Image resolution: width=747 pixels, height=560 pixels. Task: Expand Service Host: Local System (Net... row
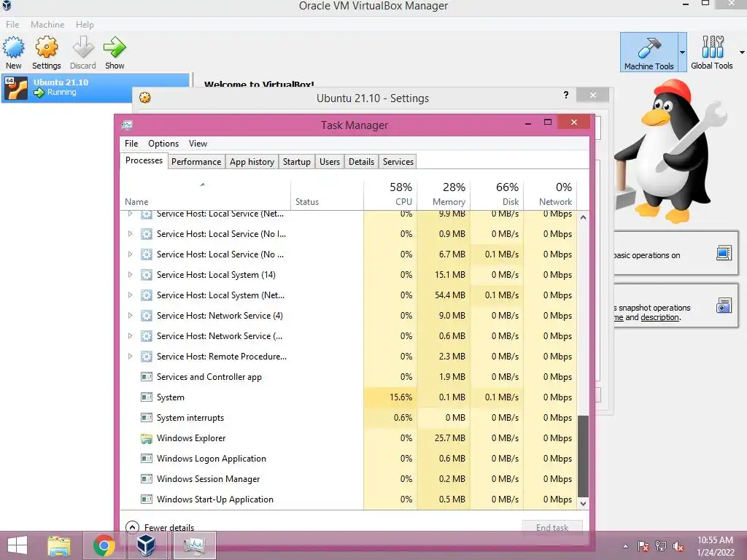pyautogui.click(x=130, y=295)
